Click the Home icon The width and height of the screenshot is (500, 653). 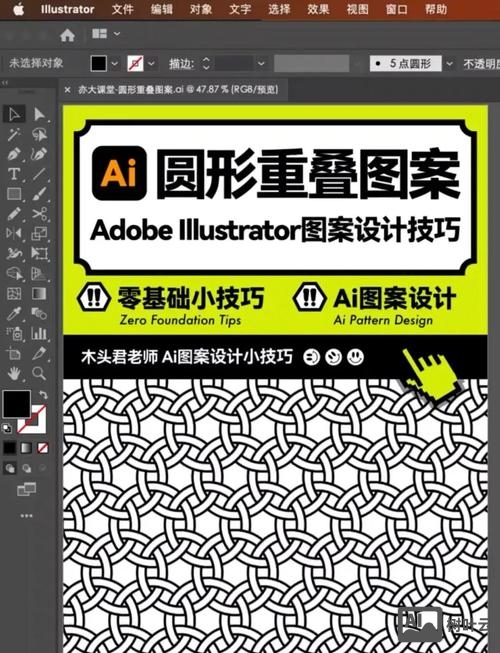[67, 35]
